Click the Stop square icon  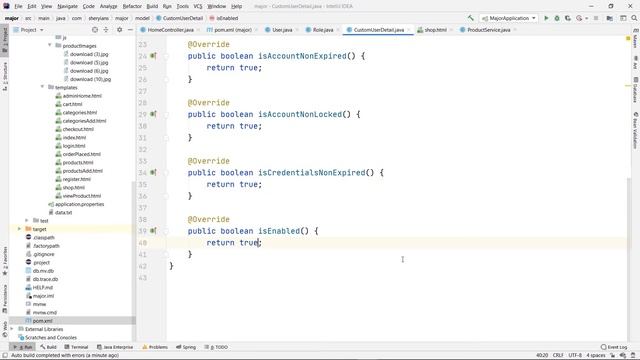(x=596, y=18)
